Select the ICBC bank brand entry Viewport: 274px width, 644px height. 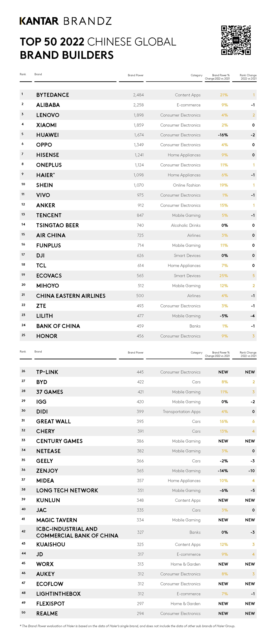click(77, 532)
